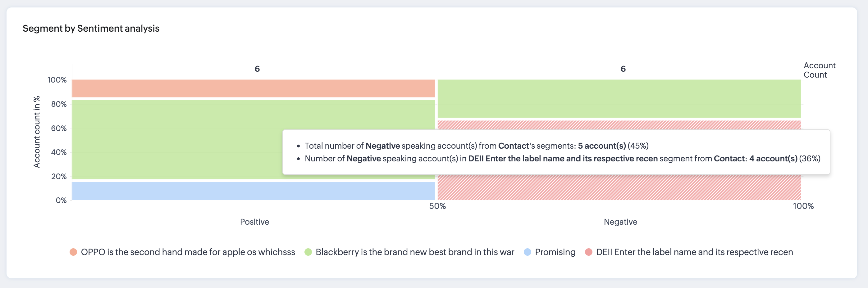Screen dimensions: 868x288
Task: Toggle the Promising legend label
Action: pos(555,252)
